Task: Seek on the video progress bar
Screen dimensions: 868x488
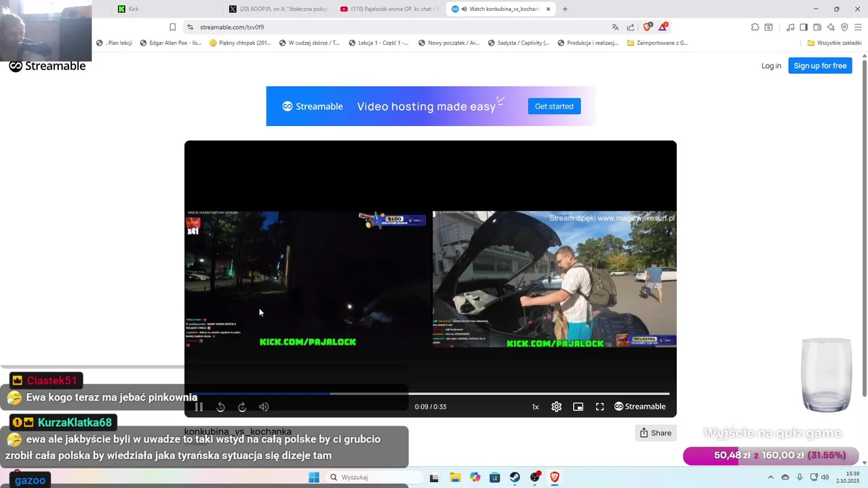Action: (x=431, y=393)
